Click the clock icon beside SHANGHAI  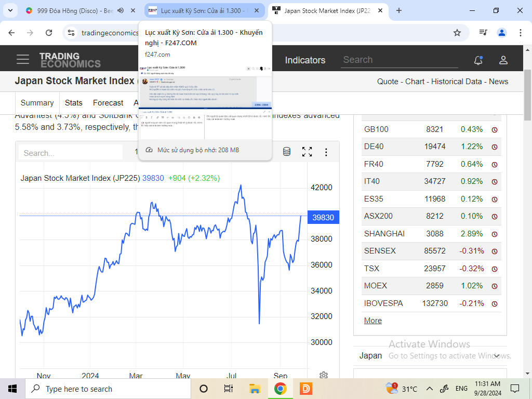(495, 234)
